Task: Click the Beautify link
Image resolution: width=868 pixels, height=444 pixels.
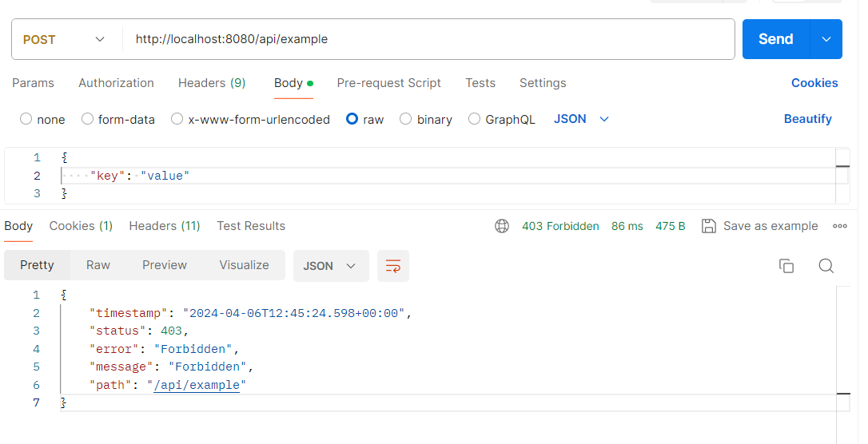Action: [807, 119]
